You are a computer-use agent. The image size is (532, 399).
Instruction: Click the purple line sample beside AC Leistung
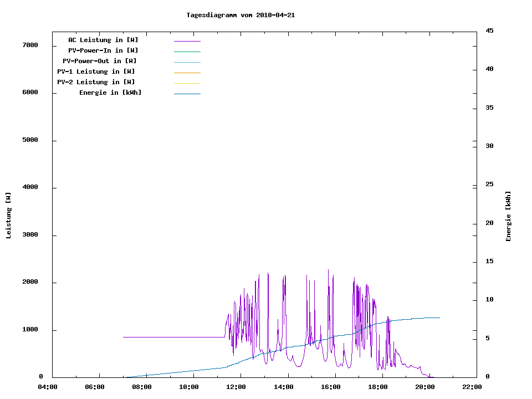coord(187,41)
